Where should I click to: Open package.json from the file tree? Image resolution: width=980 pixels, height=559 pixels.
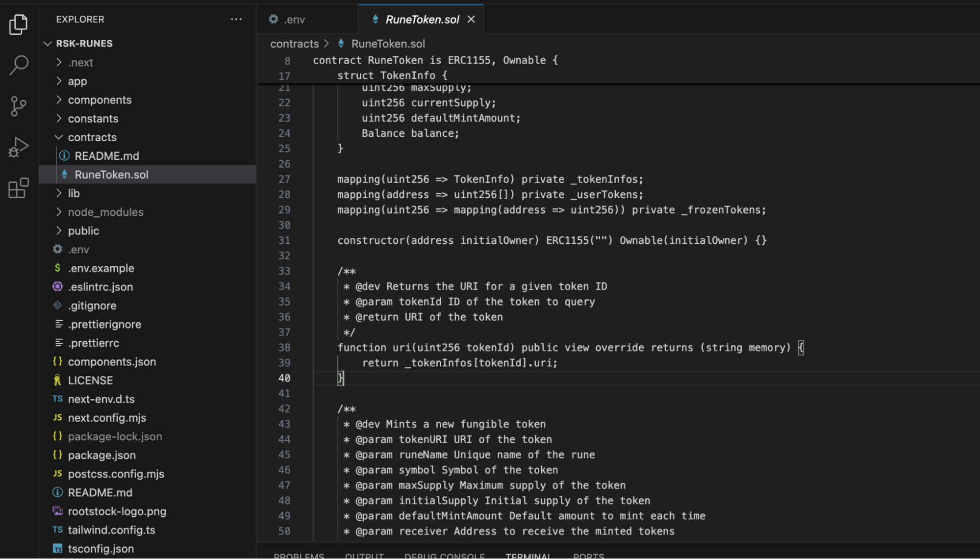(101, 456)
